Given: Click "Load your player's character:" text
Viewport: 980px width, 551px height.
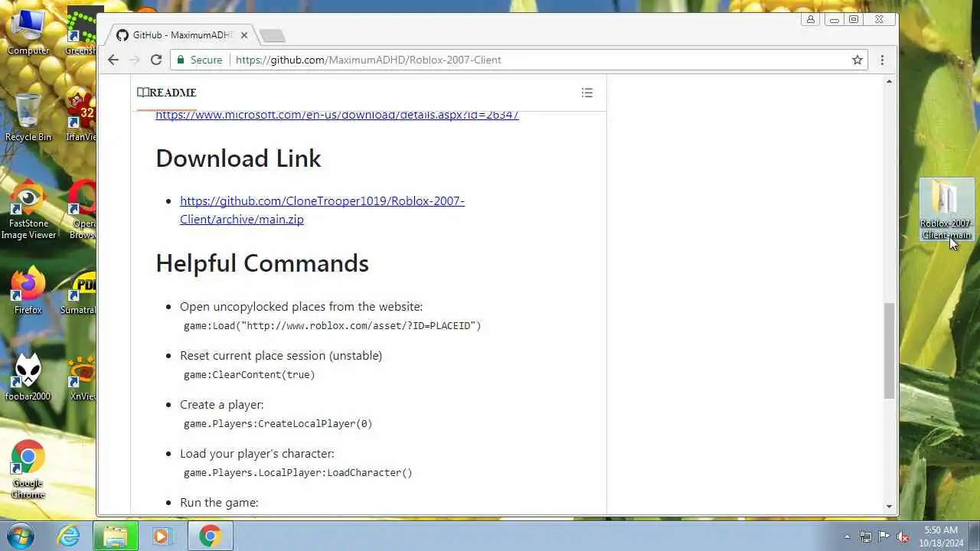Looking at the screenshot, I should pyautogui.click(x=257, y=454).
